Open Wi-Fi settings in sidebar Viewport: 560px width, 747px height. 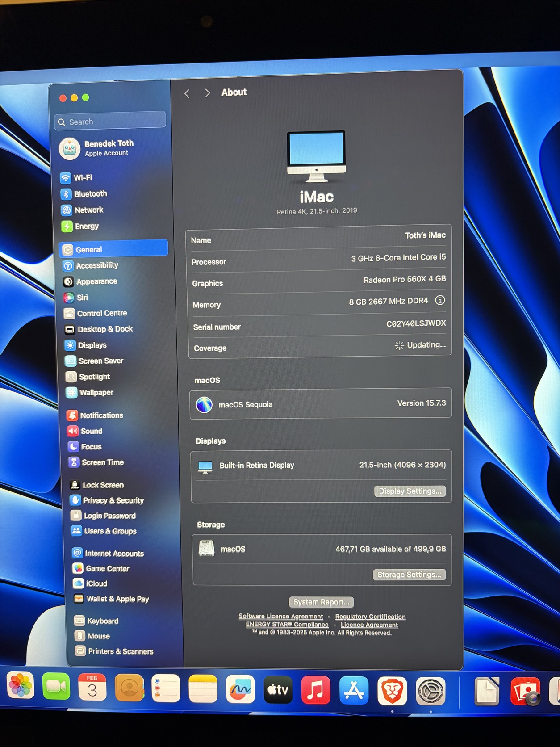[x=76, y=178]
